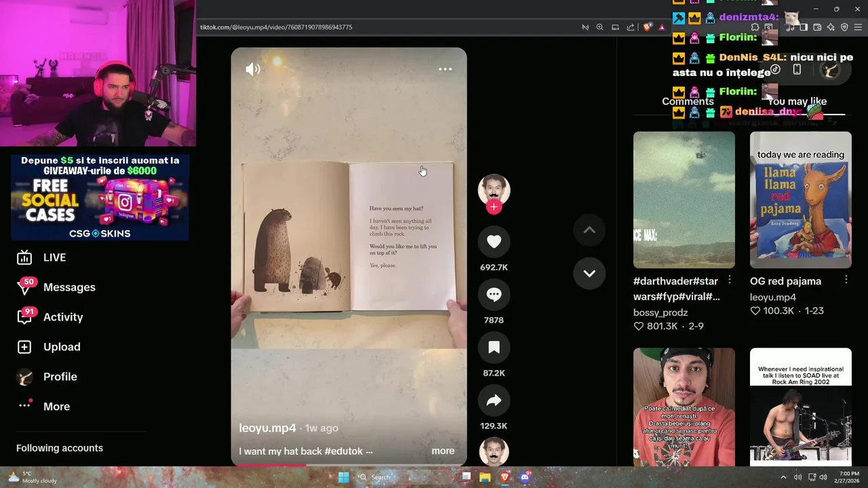
Task: Seek the video using the red progress bar
Action: [x=349, y=465]
